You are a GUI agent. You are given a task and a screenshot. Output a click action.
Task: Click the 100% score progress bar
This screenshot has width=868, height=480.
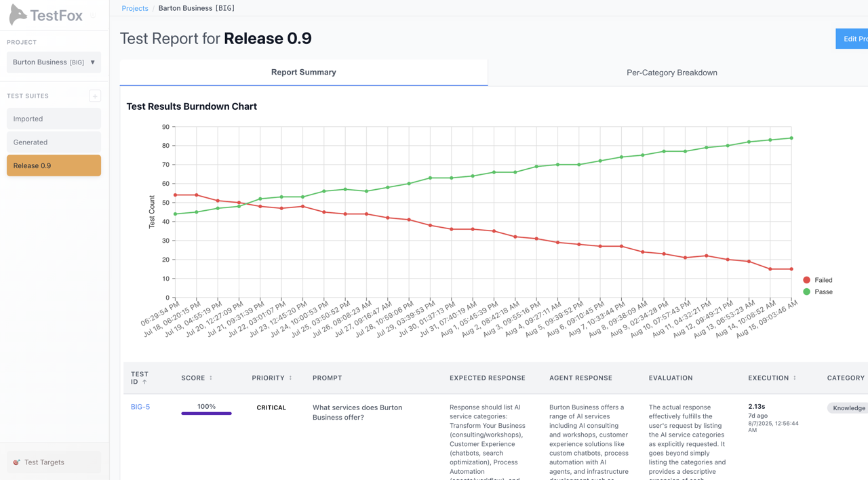coord(206,412)
